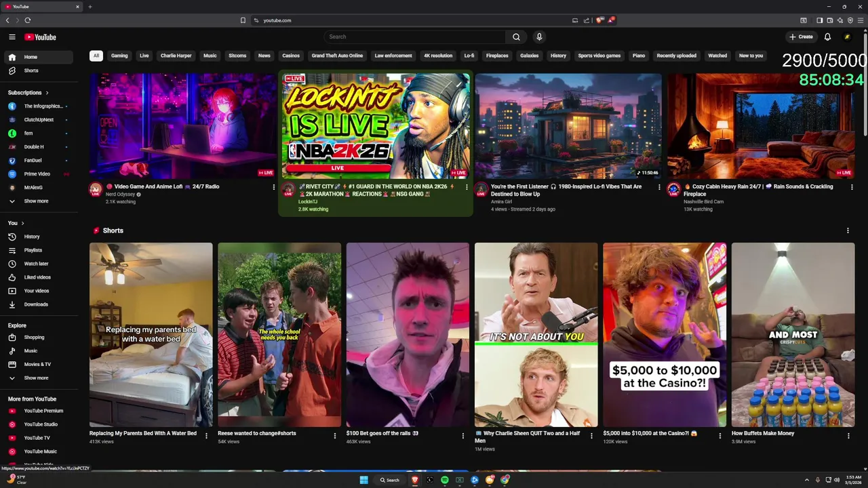
Task: Open options for Video Game And Anime Lofi
Action: [274, 187]
